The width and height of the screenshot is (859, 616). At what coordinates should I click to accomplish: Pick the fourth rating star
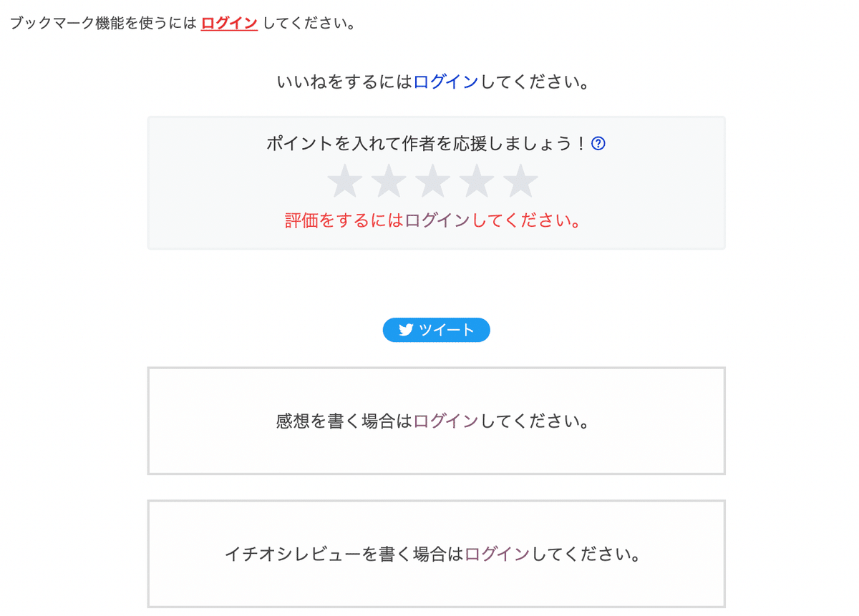click(477, 182)
